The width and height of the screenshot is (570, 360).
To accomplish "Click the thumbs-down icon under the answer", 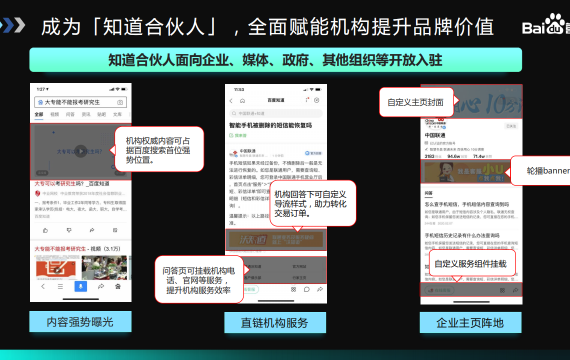I will tap(69, 230).
